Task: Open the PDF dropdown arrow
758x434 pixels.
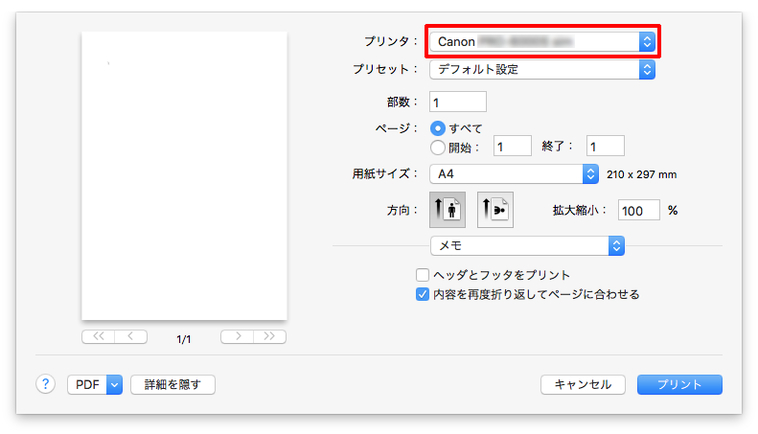Action: [x=113, y=384]
